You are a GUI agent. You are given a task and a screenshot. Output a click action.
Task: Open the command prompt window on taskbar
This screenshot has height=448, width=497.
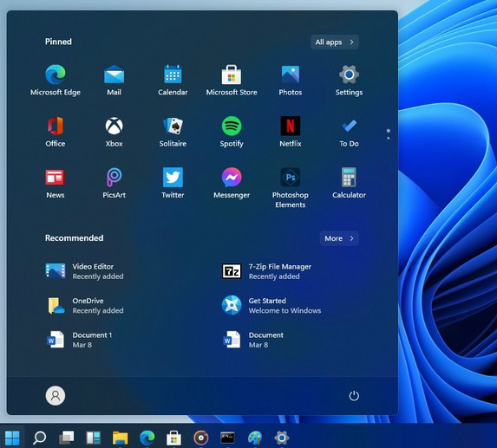[x=227, y=438]
